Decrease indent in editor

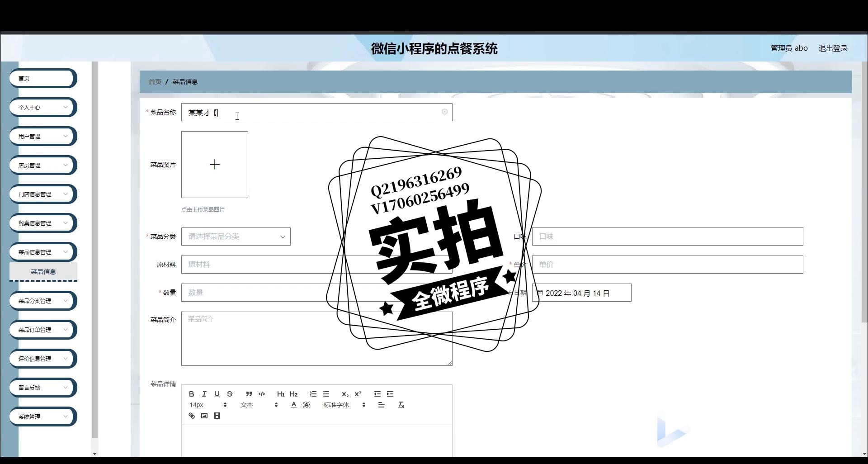click(377, 394)
